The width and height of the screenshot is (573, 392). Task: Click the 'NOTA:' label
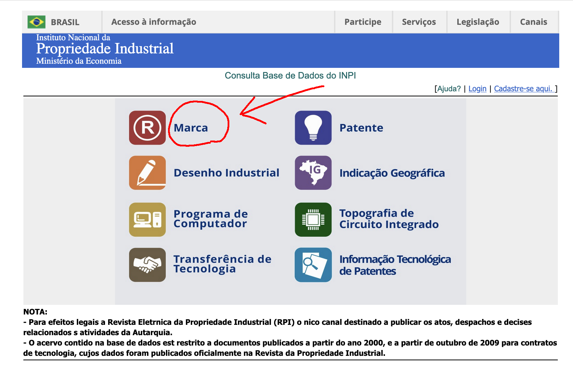point(35,312)
